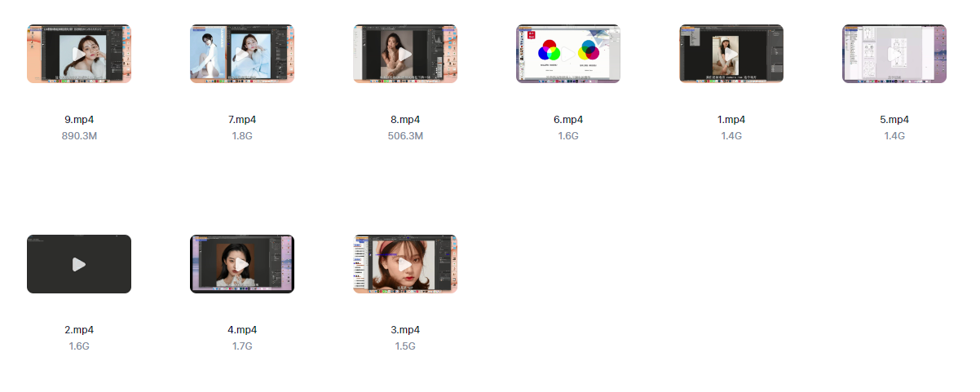The image size is (980, 392).
Task: Select the 6.mp4 file name
Action: point(568,120)
